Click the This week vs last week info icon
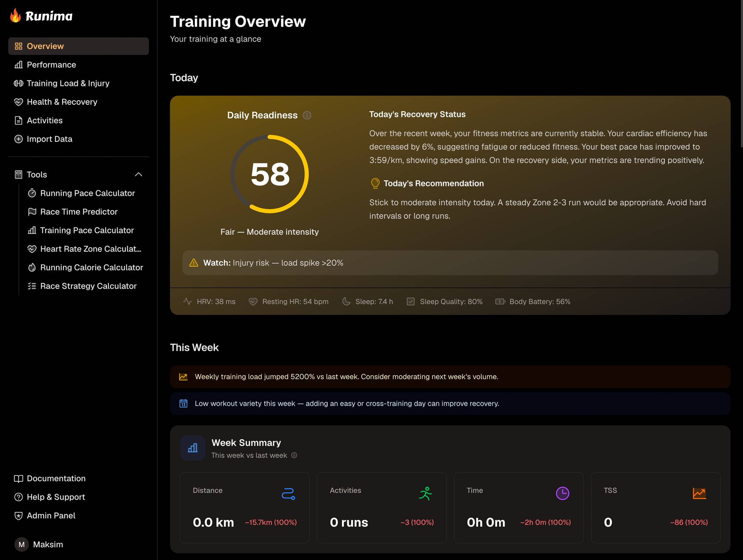 (x=294, y=456)
